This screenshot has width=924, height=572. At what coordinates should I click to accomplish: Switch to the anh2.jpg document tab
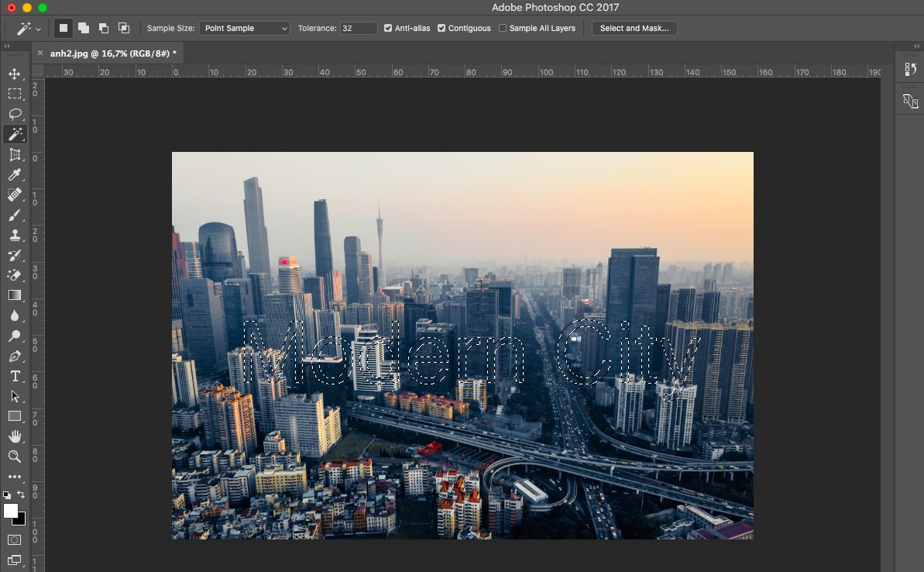coord(112,53)
